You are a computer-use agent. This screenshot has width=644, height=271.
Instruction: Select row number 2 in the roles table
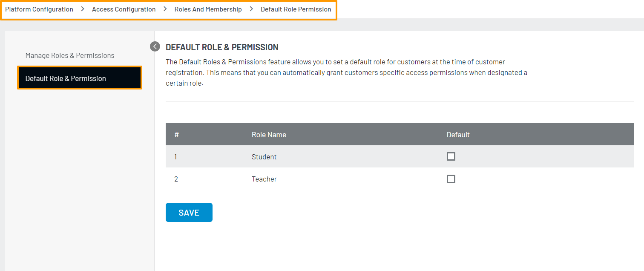tap(176, 179)
